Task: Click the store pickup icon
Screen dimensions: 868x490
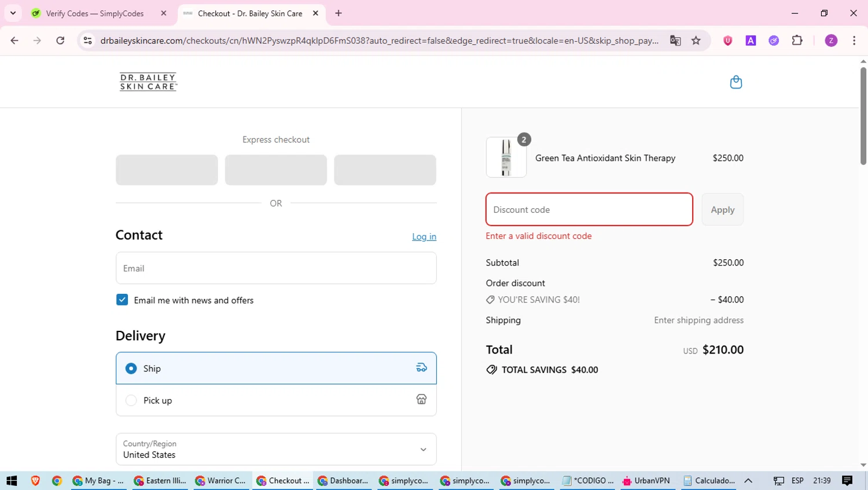Action: point(421,400)
